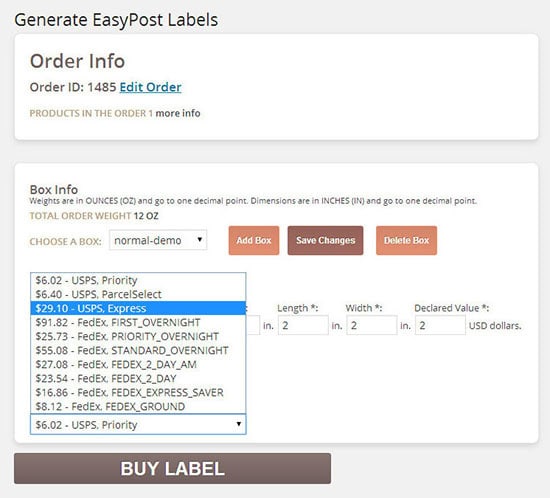Click the 'Box Info' heading
Viewport: 550px width, 498px height.
(x=54, y=189)
